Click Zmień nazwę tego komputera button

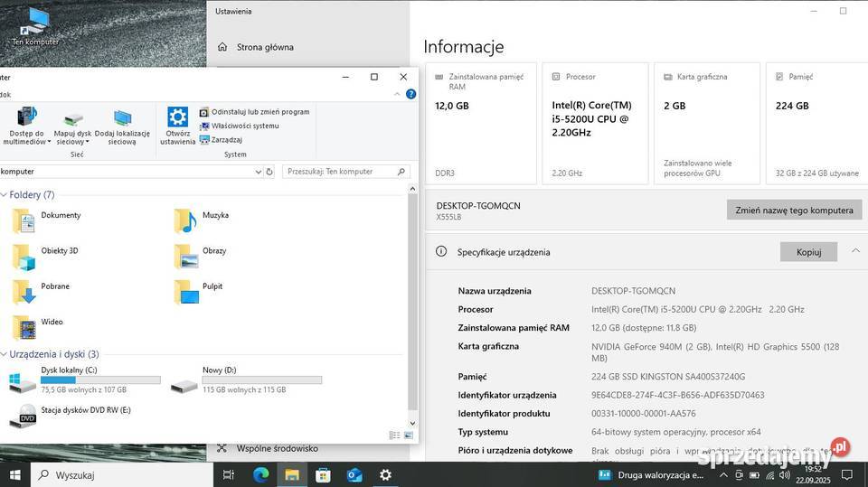(x=794, y=210)
